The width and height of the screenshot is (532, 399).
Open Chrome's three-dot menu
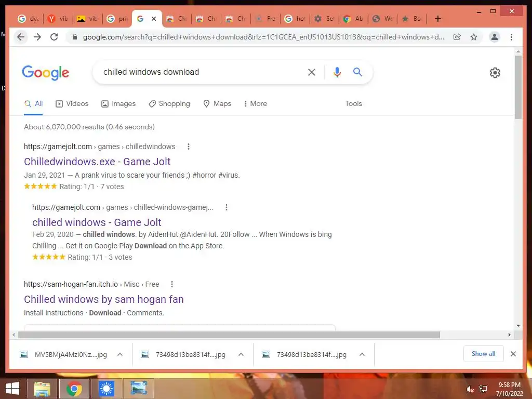511,37
